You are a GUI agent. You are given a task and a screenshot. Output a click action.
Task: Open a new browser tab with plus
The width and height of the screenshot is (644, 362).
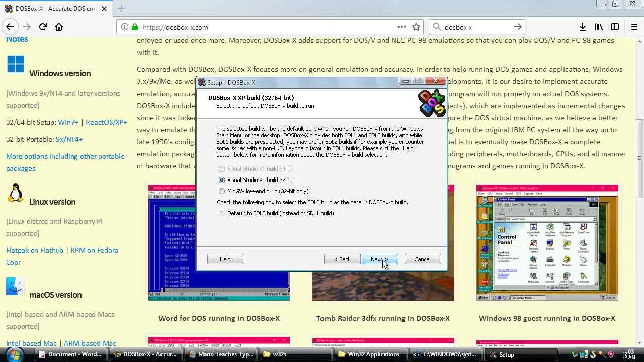(x=121, y=8)
